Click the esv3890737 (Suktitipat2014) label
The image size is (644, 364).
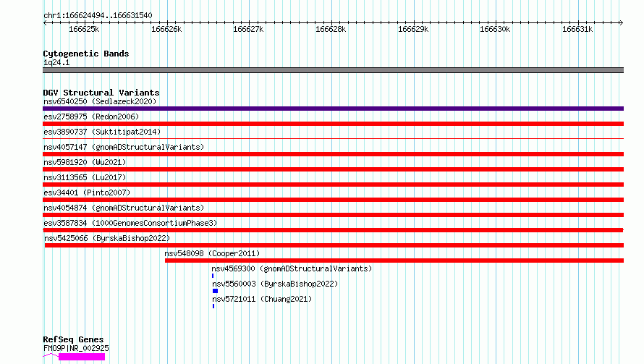tap(102, 132)
